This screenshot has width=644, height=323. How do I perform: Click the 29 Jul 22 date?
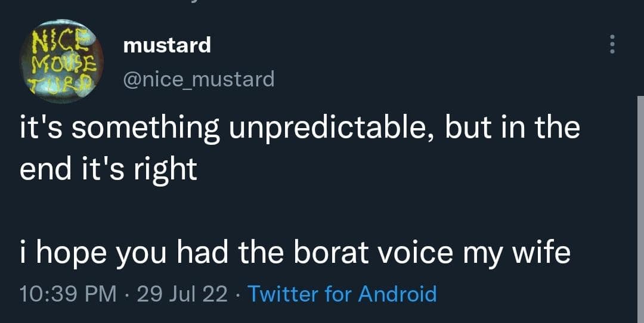click(x=182, y=294)
